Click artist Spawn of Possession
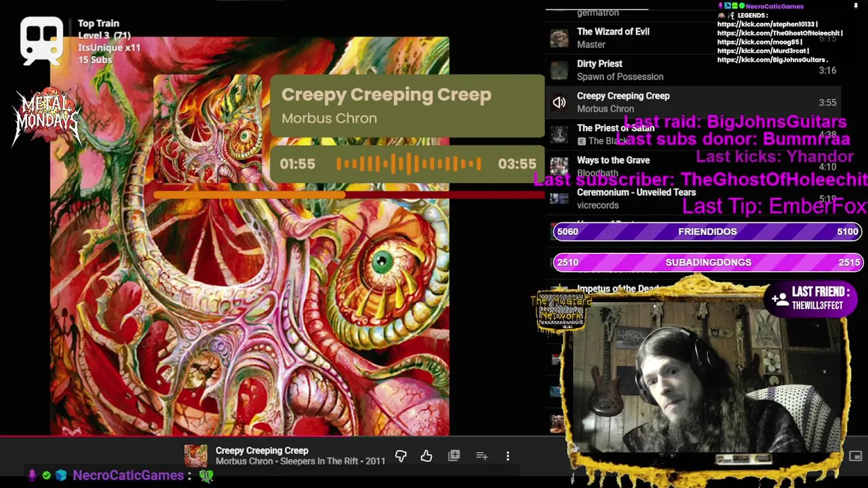This screenshot has height=488, width=868. [x=620, y=77]
